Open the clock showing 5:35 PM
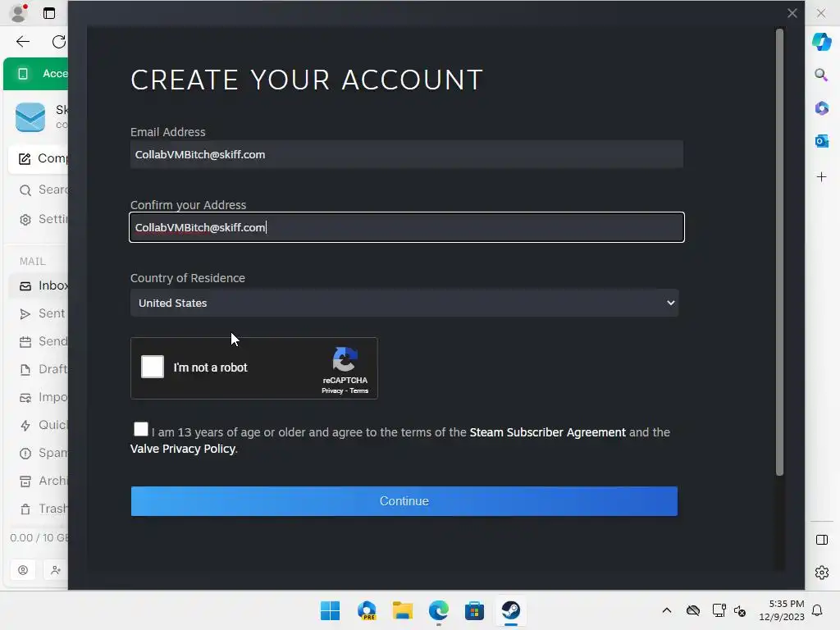 [781, 610]
